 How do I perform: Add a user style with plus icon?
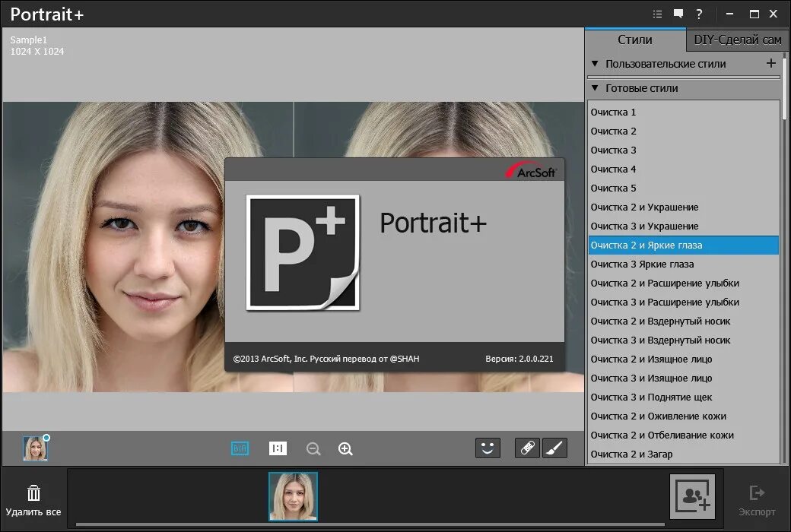point(770,63)
